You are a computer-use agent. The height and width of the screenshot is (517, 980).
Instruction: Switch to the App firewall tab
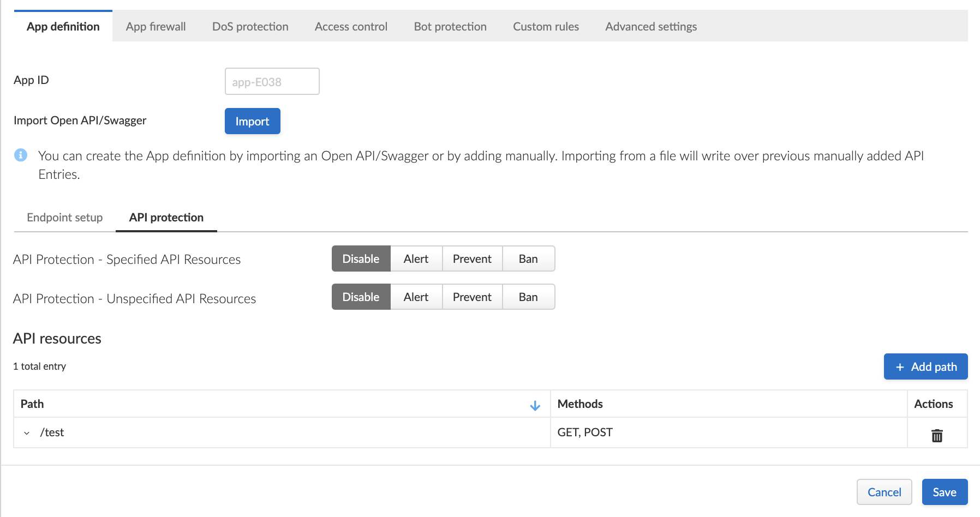point(156,26)
